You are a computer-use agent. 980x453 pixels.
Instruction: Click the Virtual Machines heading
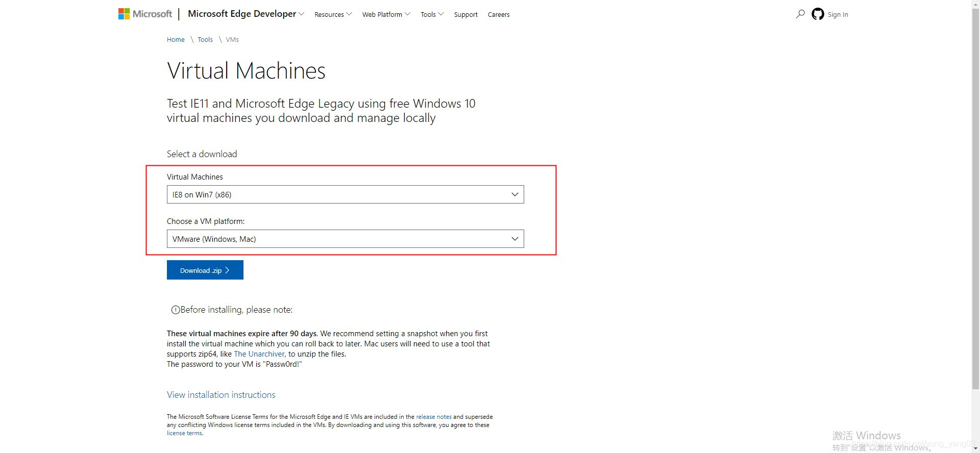coord(246,70)
